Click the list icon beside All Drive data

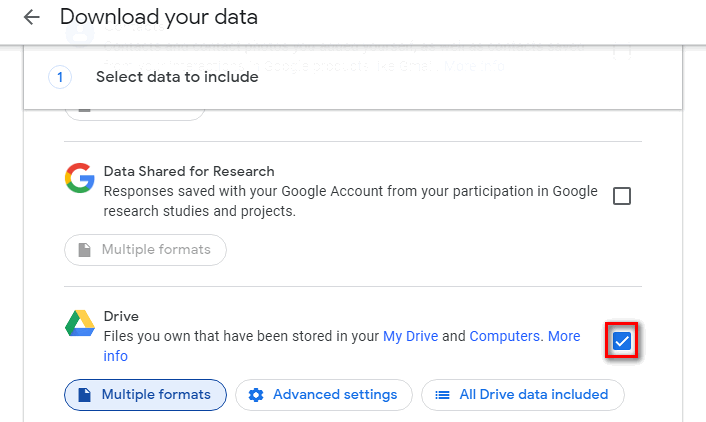coord(442,395)
